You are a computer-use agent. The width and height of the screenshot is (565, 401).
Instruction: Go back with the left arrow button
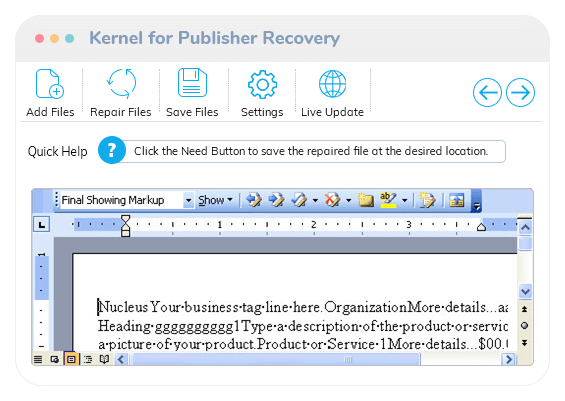point(487,93)
